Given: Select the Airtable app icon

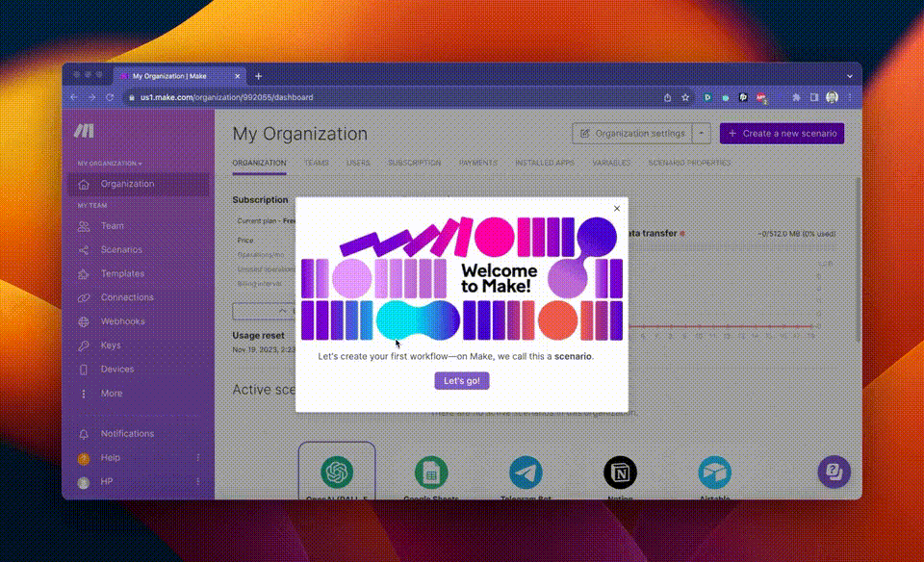Looking at the screenshot, I should [715, 473].
